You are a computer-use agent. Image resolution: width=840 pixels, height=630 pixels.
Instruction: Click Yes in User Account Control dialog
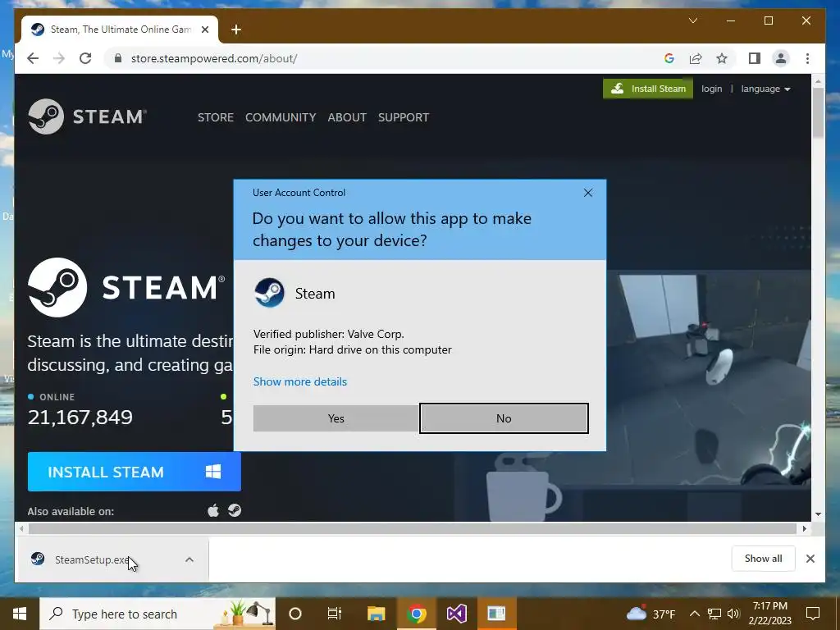336,418
